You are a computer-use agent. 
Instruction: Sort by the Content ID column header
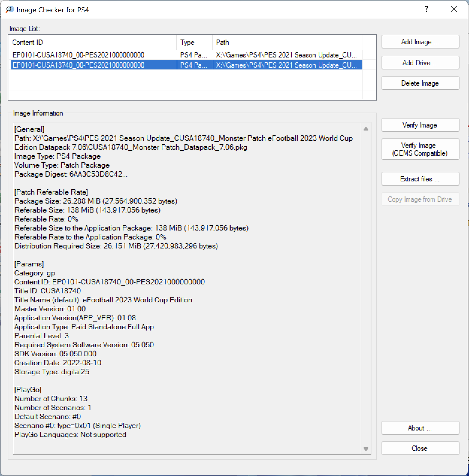[x=93, y=43]
